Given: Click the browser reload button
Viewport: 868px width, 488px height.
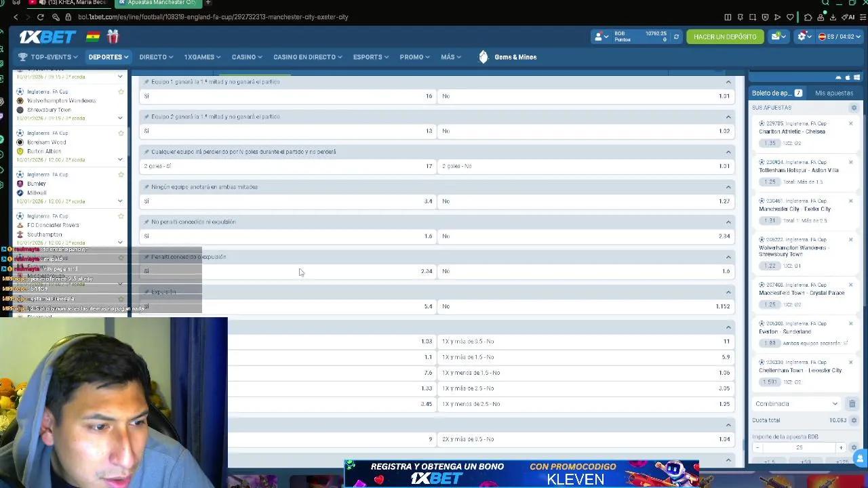Looking at the screenshot, I should 41,17.
